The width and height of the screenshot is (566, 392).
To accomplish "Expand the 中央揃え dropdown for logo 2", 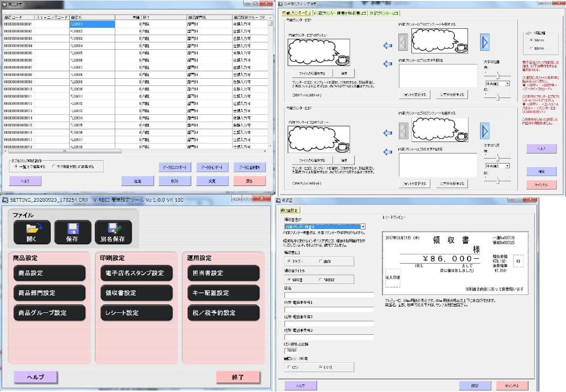I will (x=497, y=167).
